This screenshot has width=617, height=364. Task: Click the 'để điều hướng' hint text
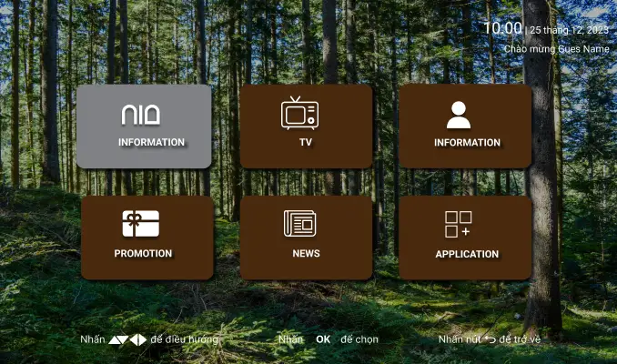185,339
